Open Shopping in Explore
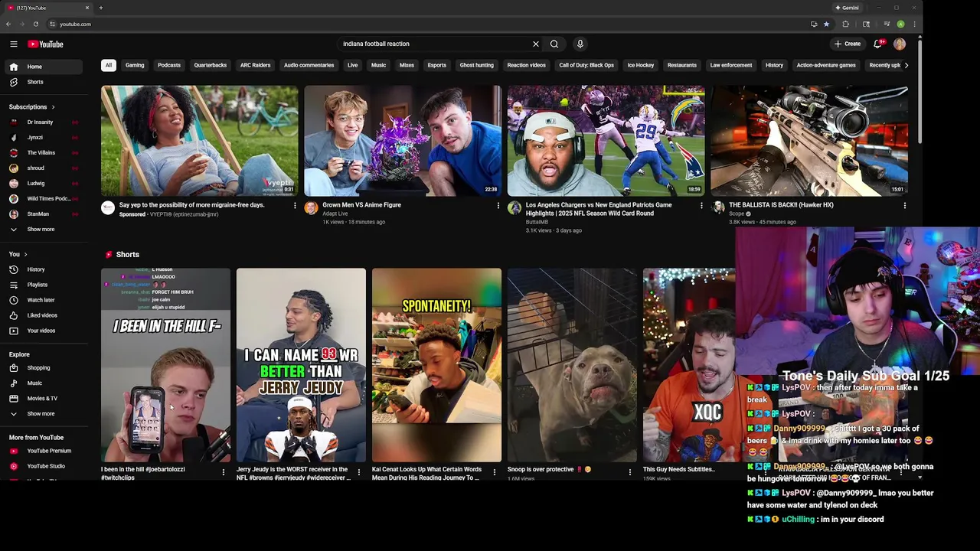 [x=42, y=368]
